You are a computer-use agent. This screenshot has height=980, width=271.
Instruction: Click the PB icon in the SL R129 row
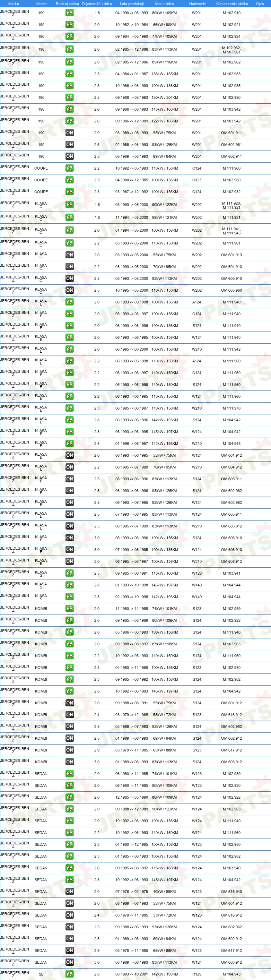point(69,974)
